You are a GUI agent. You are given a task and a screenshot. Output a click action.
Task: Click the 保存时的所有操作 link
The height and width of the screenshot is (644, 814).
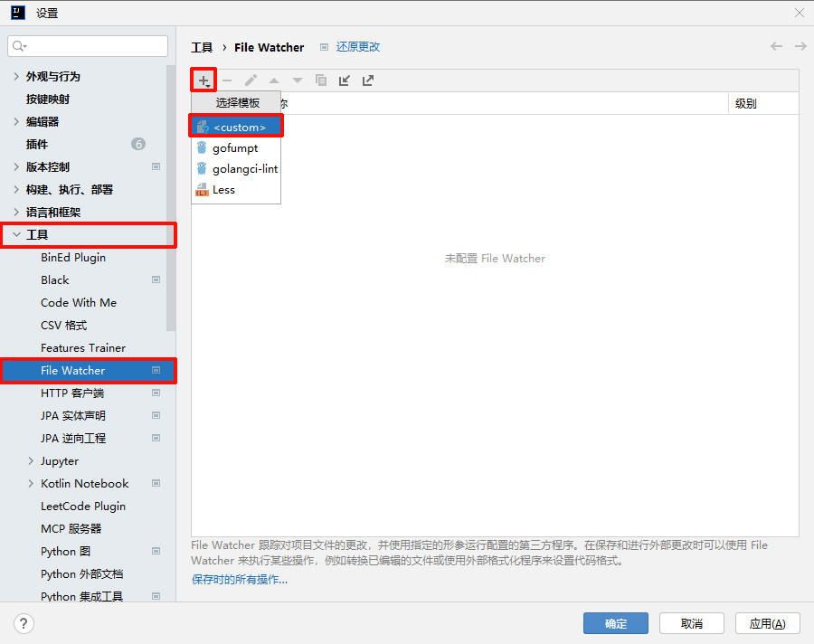(240, 580)
